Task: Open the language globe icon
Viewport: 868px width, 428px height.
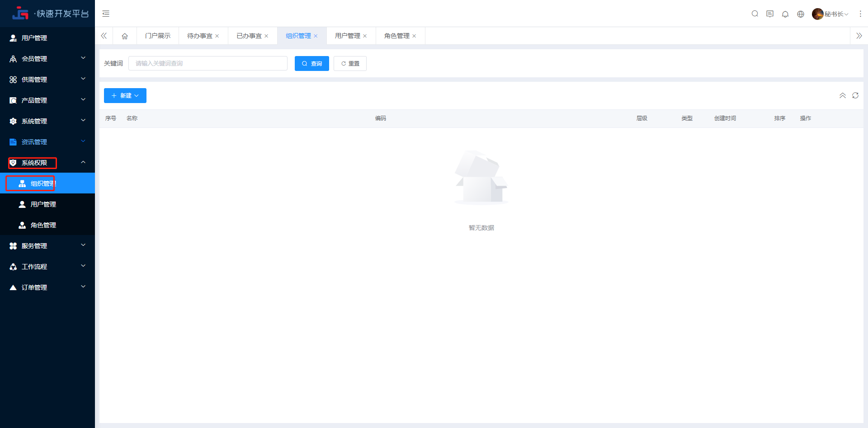Action: pos(801,14)
